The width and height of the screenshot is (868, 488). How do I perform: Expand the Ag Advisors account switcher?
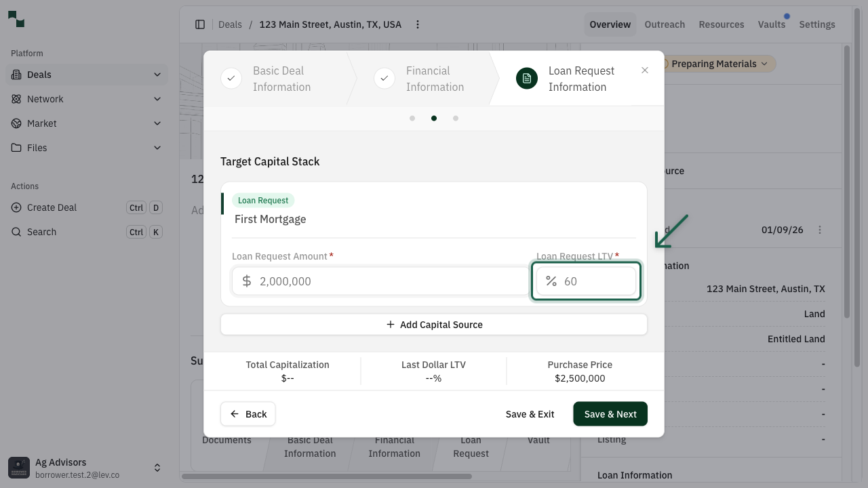click(157, 467)
